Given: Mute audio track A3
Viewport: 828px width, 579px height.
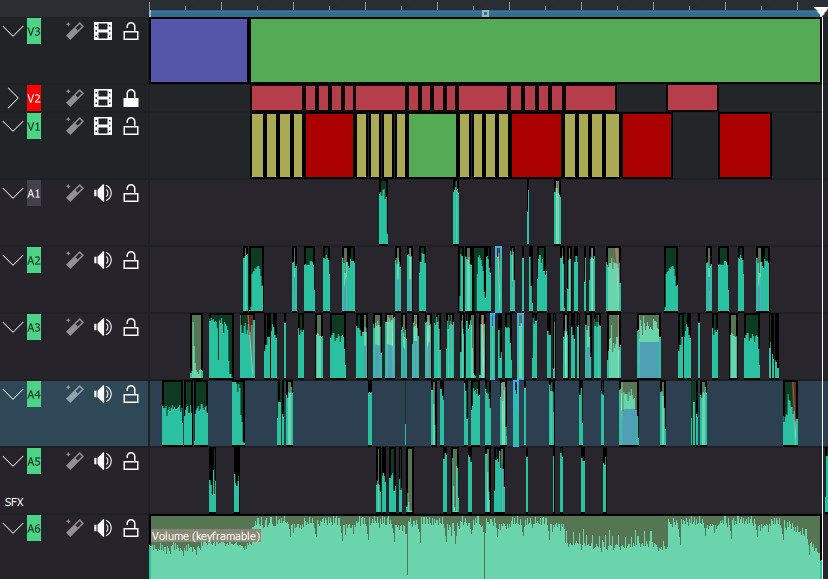Looking at the screenshot, I should tap(103, 328).
